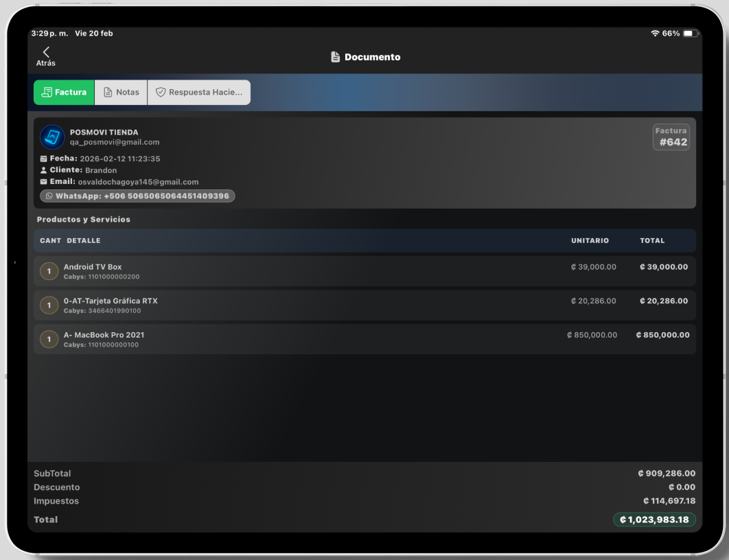Click quantity badge for MacBook Pro 2021
This screenshot has height=560, width=729.
(x=49, y=339)
